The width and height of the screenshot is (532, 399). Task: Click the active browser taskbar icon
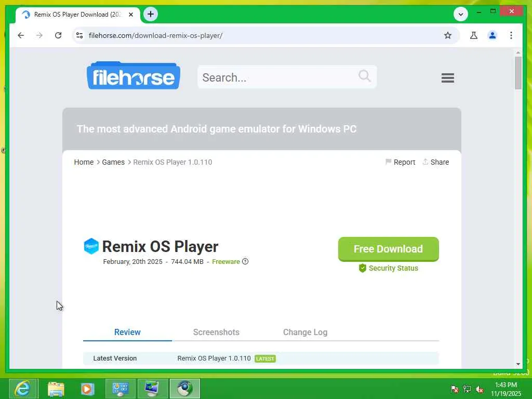coord(185,389)
